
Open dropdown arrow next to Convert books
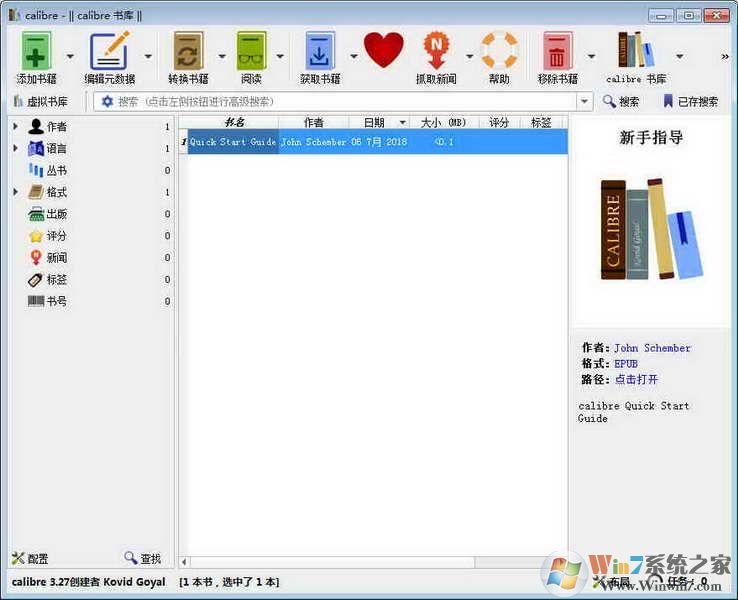click(x=222, y=56)
